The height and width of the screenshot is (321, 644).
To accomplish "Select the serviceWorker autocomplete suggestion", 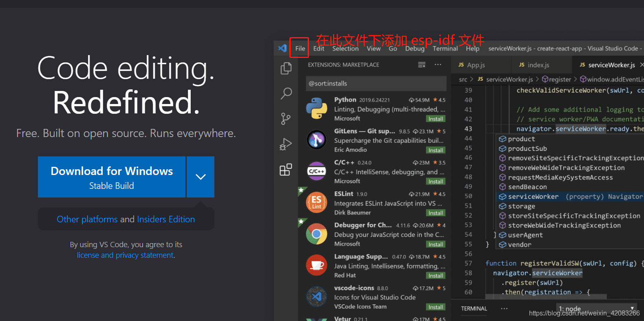I will 570,197.
